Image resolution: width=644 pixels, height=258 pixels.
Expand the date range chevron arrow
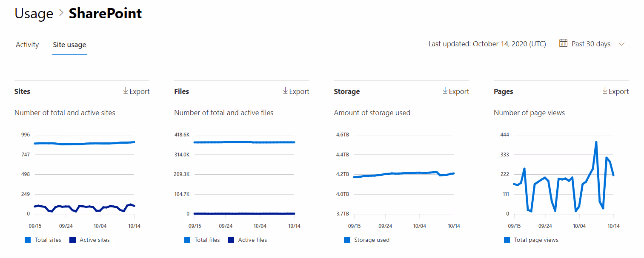click(621, 44)
